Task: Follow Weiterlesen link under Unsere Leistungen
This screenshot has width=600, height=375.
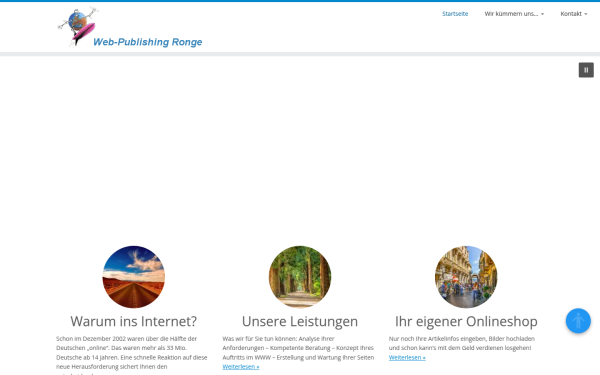Action: 241,367
